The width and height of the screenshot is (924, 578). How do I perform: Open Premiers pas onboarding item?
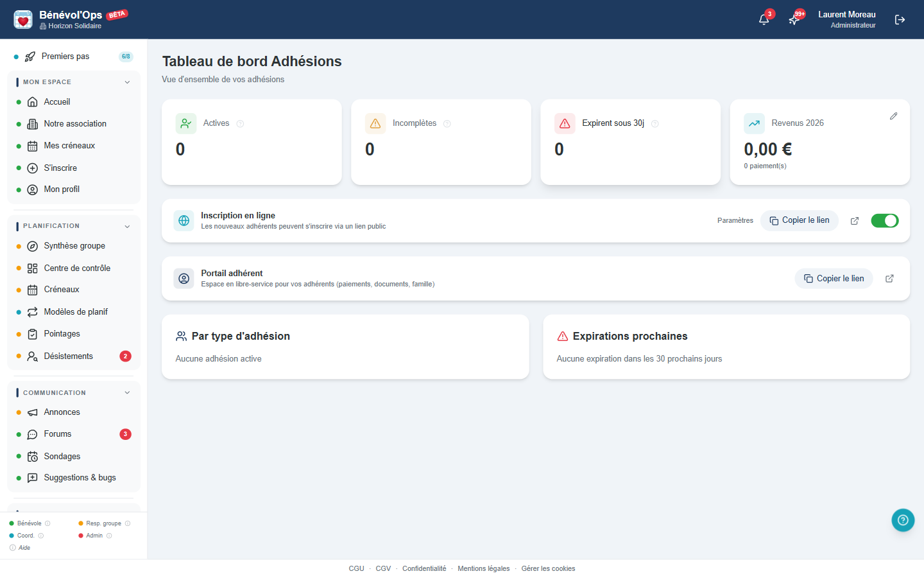pos(73,57)
